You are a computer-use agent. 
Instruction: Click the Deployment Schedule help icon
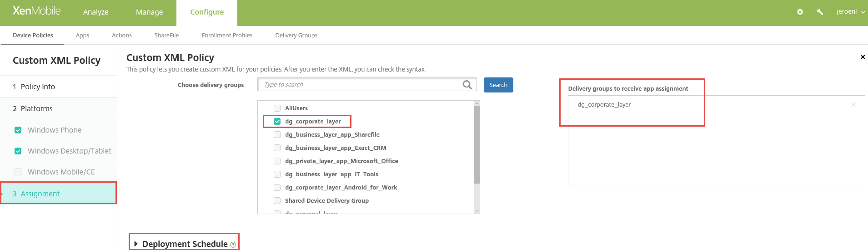(233, 245)
